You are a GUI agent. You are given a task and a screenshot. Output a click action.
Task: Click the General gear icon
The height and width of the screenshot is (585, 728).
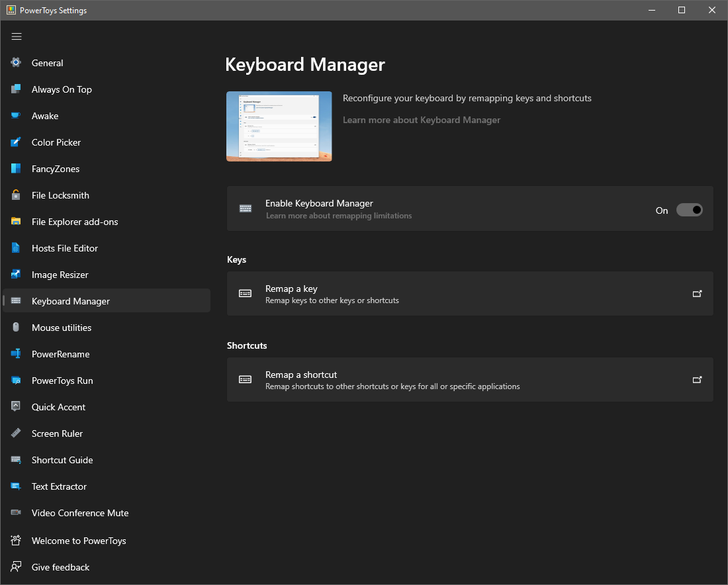point(16,63)
